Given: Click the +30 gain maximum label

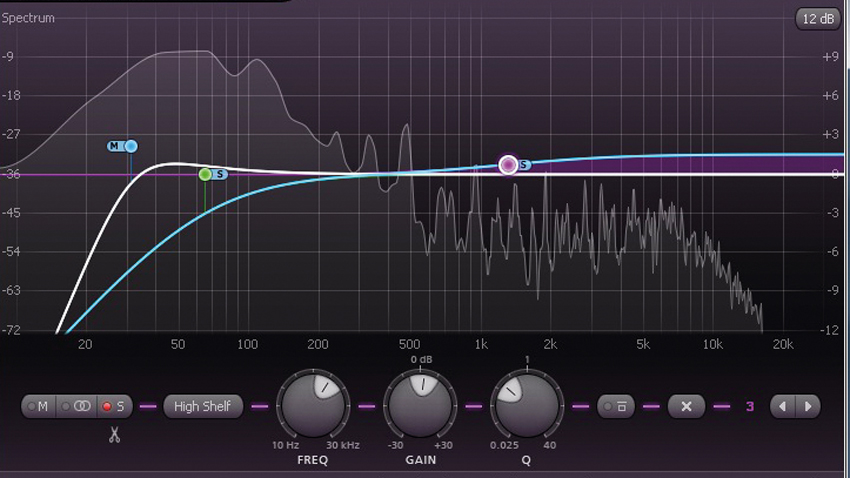Looking at the screenshot, I should (x=443, y=445).
